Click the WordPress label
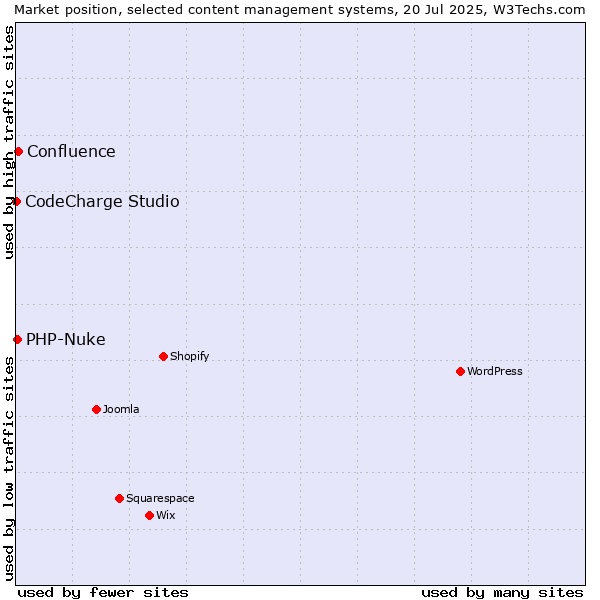Viewport: 600px width, 600px height. point(494,371)
